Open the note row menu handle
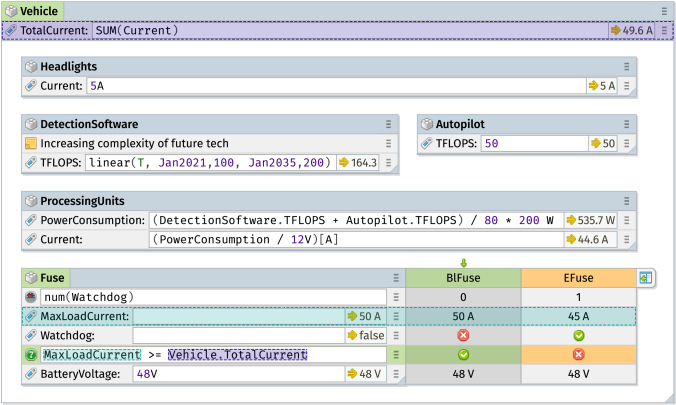676x405 pixels. coord(388,143)
